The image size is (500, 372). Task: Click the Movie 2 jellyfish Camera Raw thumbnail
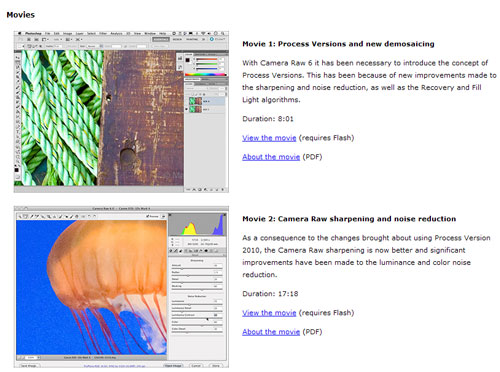121,287
